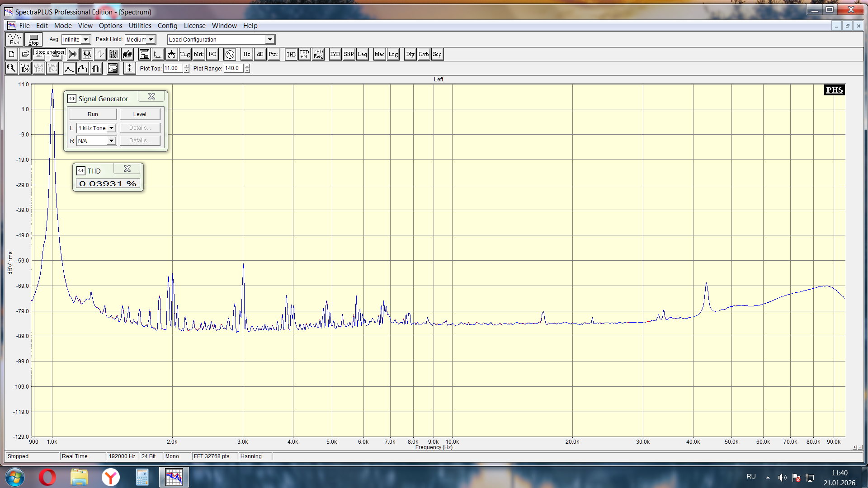
Task: Open the Avg Infinite dropdown
Action: (85, 40)
